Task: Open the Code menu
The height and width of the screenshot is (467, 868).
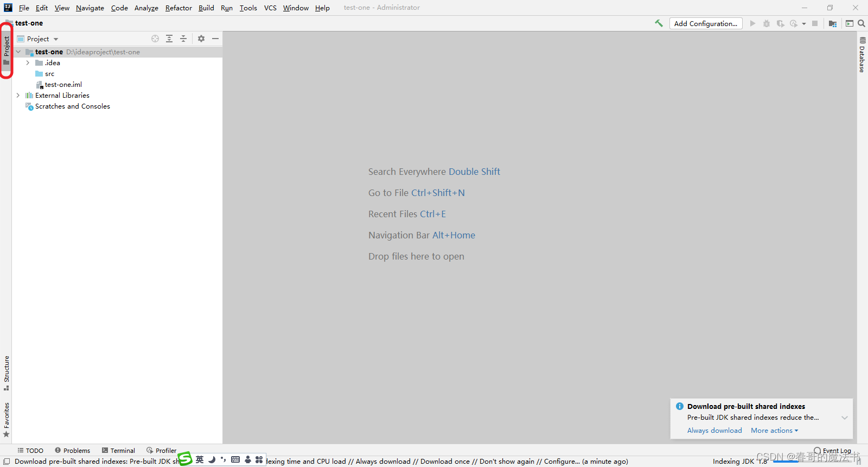Action: coord(119,8)
